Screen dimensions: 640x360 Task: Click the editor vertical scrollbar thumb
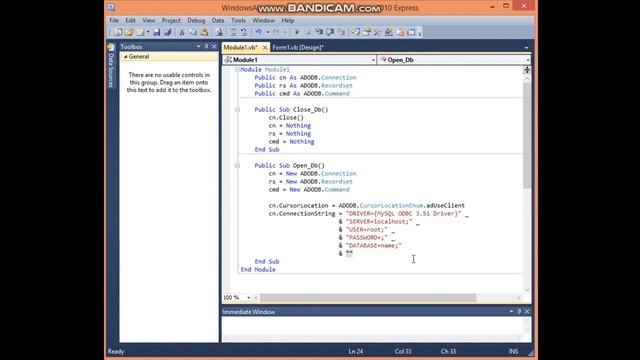(x=527, y=136)
